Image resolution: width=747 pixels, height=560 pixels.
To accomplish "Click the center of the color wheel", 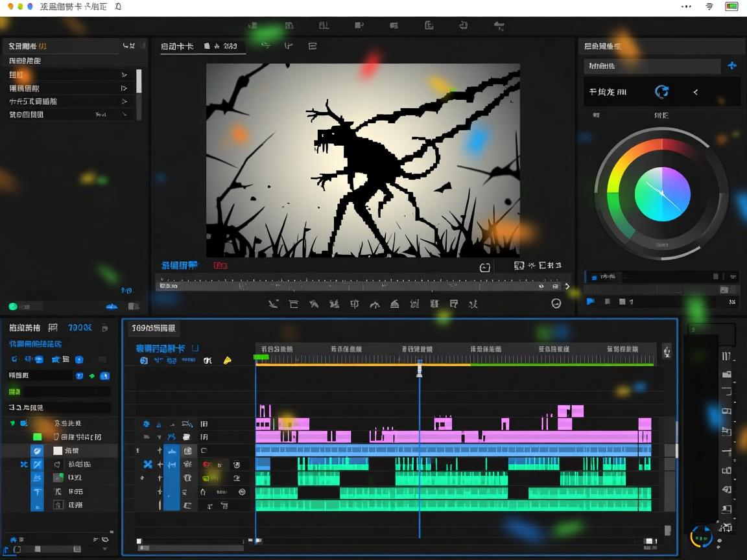I will coord(662,194).
